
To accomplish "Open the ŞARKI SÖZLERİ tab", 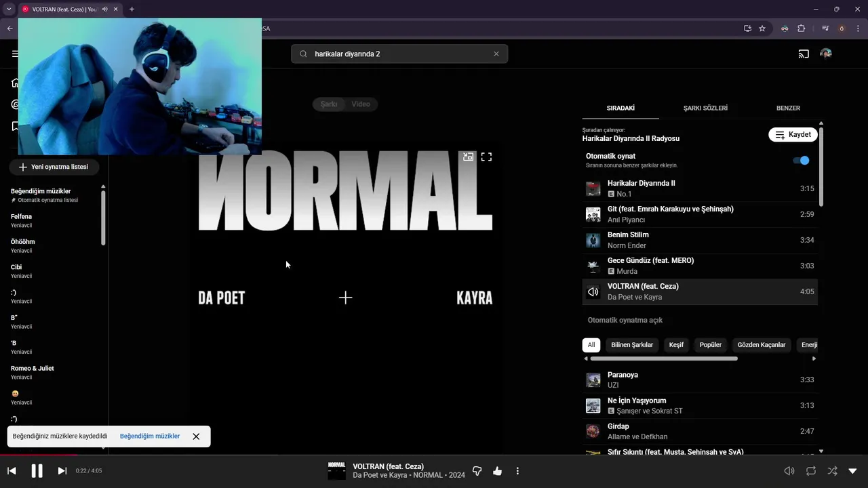I will click(x=705, y=108).
